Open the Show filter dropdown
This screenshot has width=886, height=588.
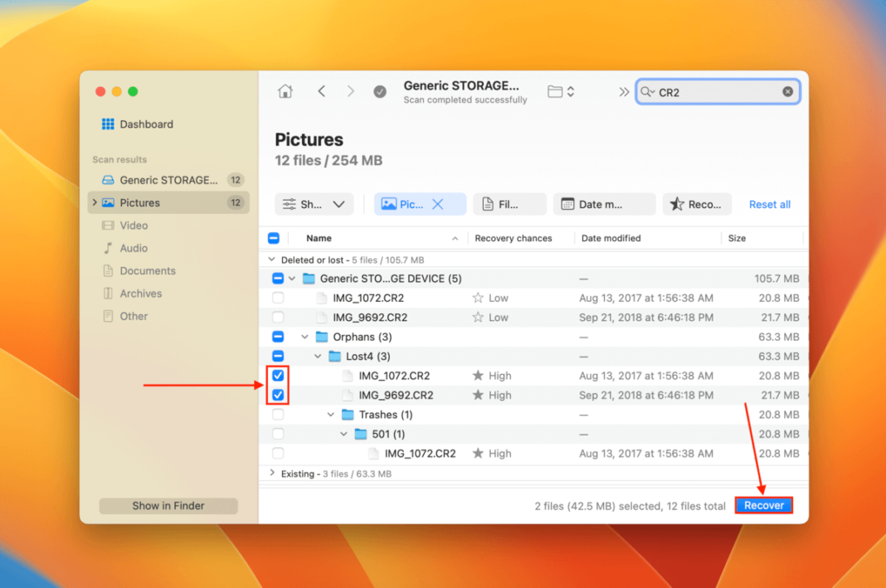tap(314, 204)
